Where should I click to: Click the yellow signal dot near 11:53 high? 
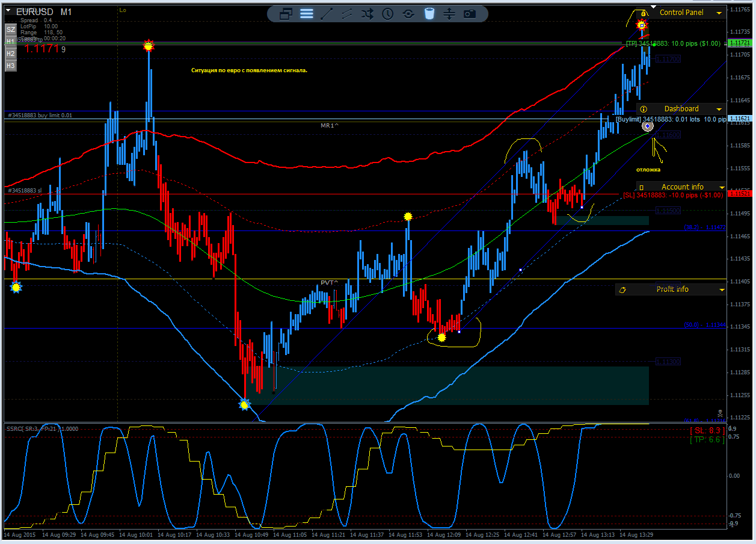[x=408, y=216]
